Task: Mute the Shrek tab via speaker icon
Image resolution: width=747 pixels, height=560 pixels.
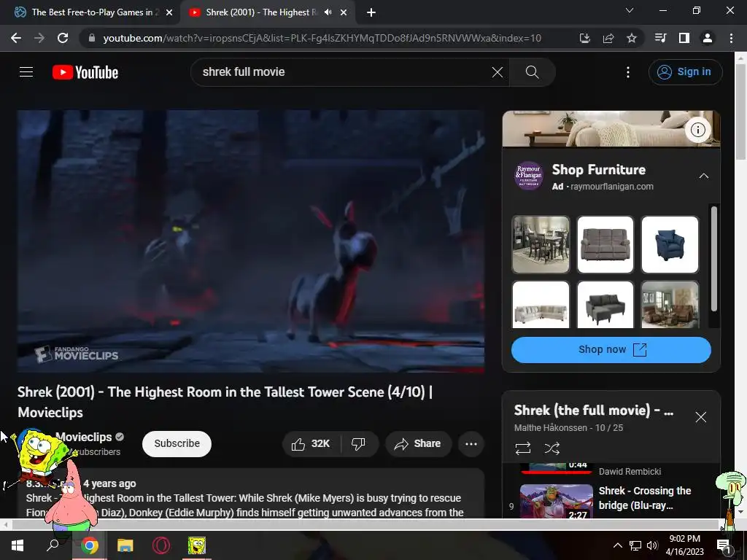Action: tap(328, 12)
